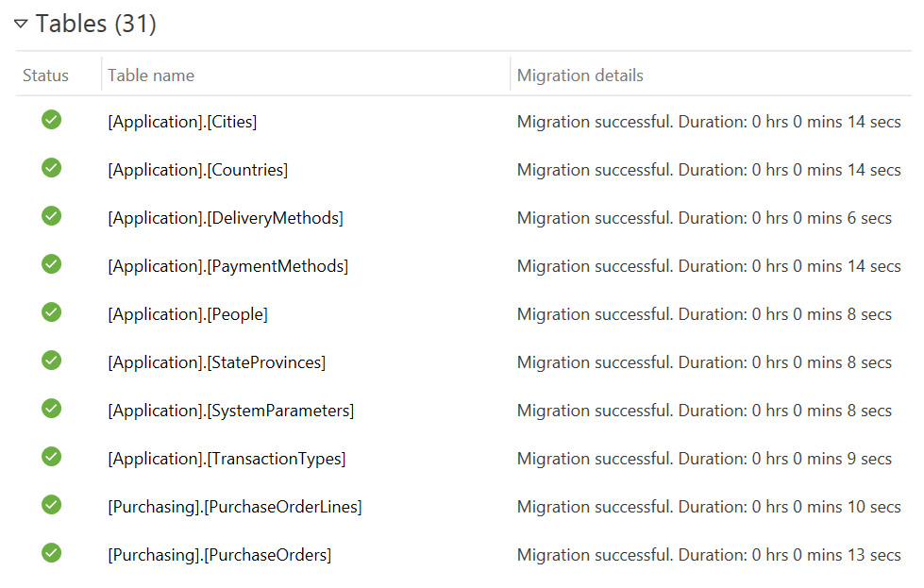Click the green success icon for Cities
Screen dimensions: 924x588
click(x=52, y=120)
